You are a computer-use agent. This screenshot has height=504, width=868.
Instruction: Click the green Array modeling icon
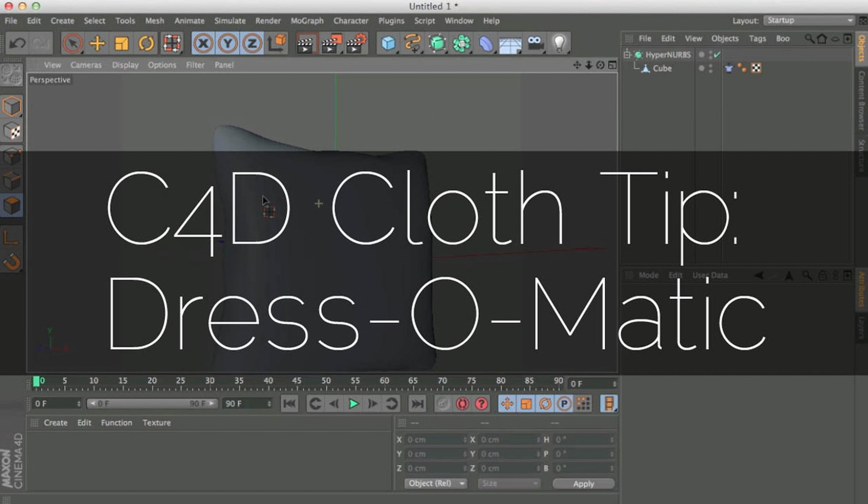pos(462,43)
